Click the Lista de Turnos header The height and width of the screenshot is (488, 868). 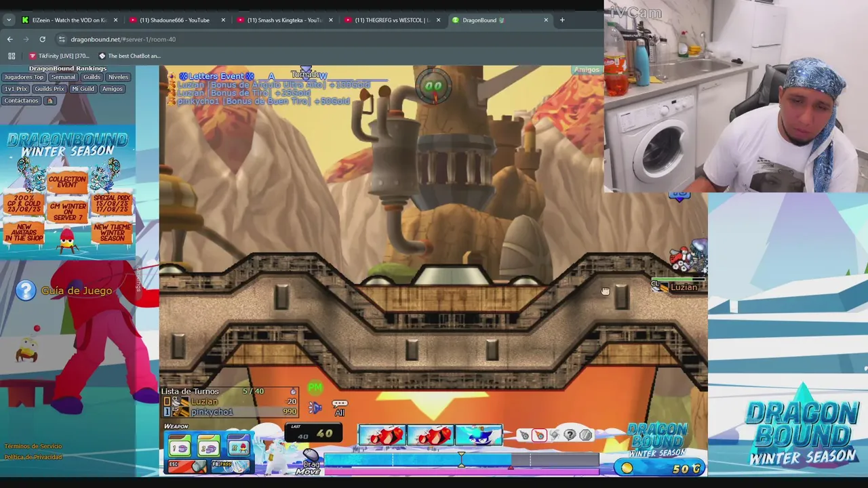190,391
